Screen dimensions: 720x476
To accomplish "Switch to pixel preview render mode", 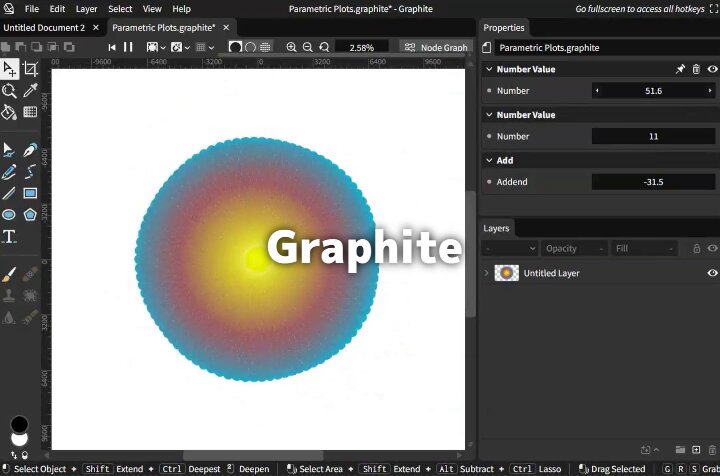I will [265, 47].
